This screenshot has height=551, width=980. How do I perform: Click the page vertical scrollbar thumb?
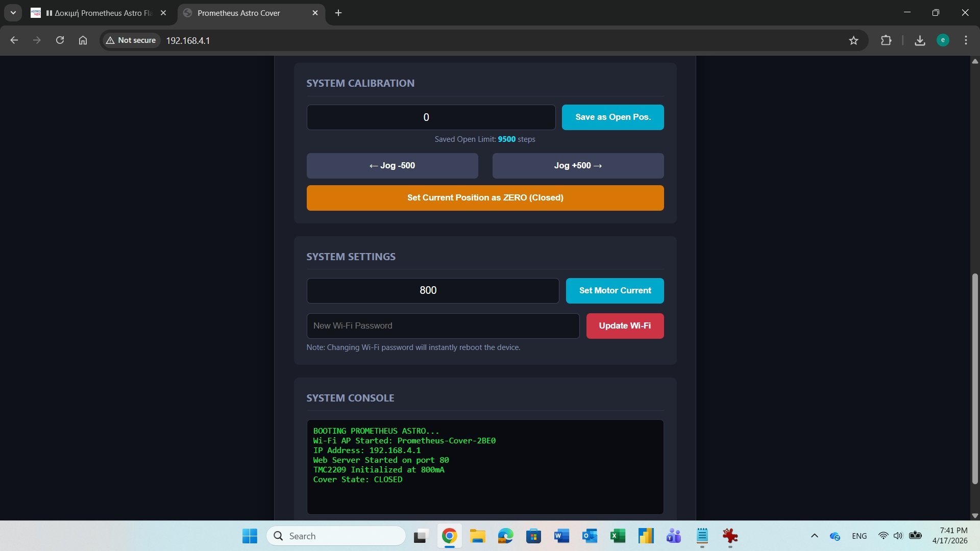(975, 378)
